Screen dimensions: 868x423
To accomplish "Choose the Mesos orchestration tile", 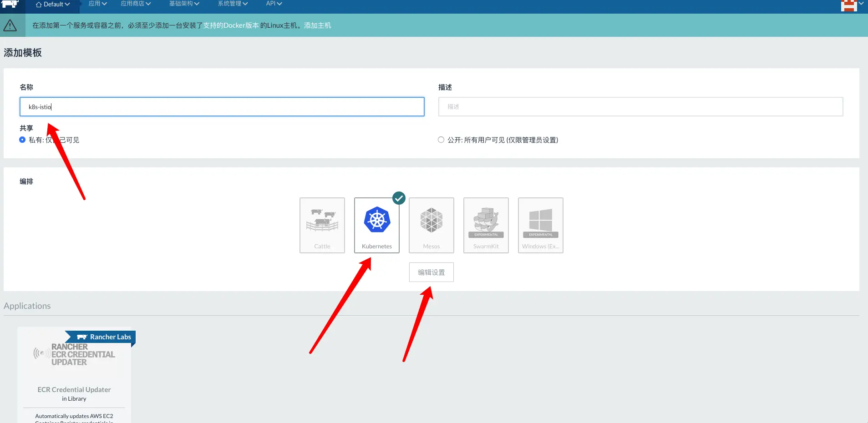I will point(431,225).
